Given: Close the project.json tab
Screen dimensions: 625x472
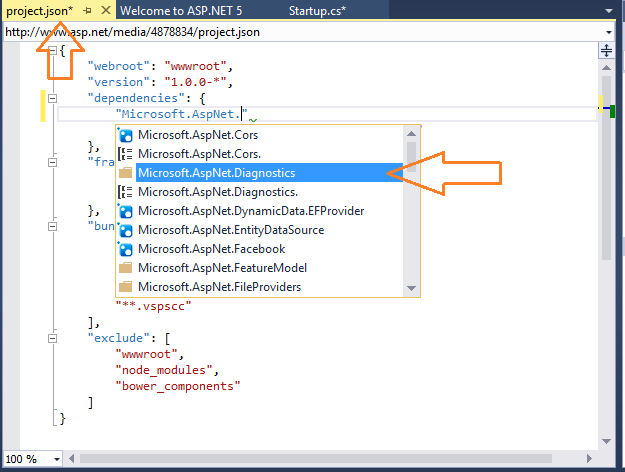Looking at the screenshot, I should coord(106,11).
